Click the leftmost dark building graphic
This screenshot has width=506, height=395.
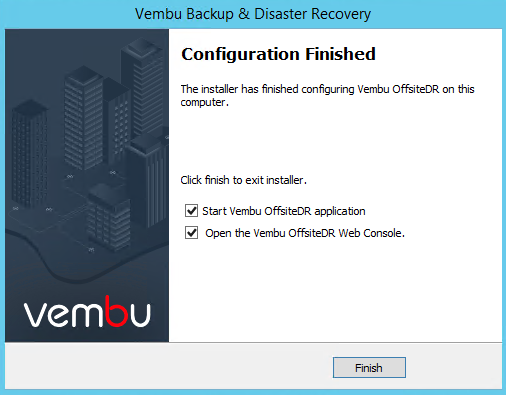pos(28,153)
